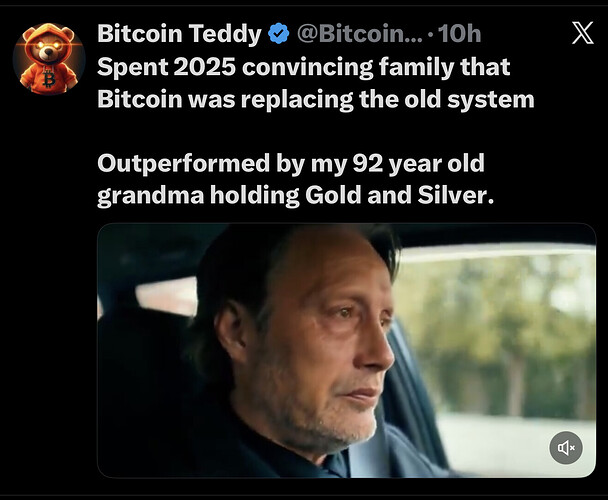The height and width of the screenshot is (500, 608).
Task: Open the Bitcoin Teddy display name
Action: pyautogui.click(x=179, y=34)
